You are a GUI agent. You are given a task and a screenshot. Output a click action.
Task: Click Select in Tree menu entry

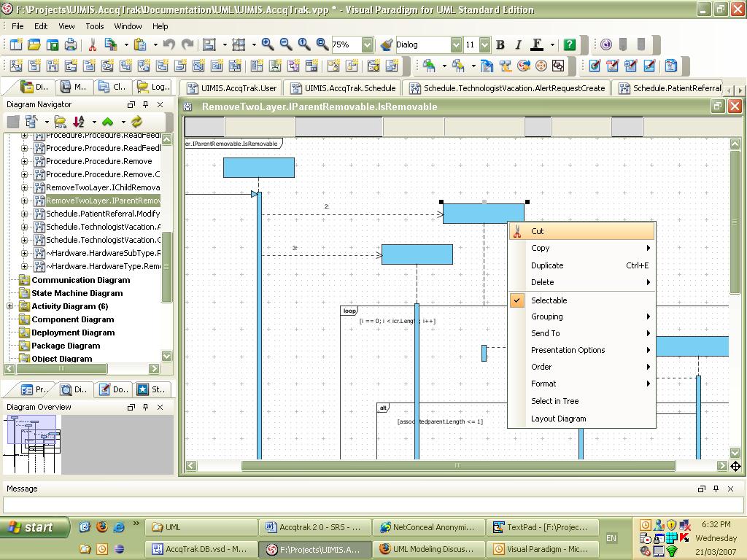[x=581, y=401]
